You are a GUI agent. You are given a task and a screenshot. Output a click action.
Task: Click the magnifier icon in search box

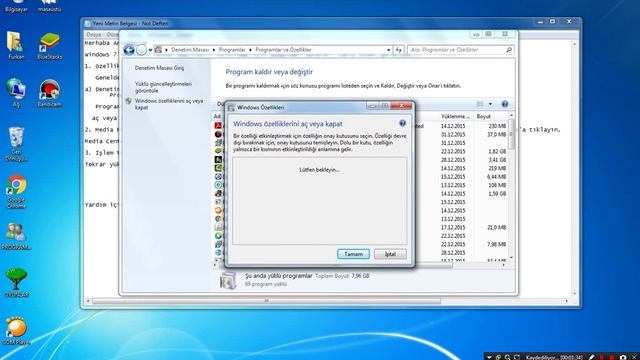[x=509, y=50]
